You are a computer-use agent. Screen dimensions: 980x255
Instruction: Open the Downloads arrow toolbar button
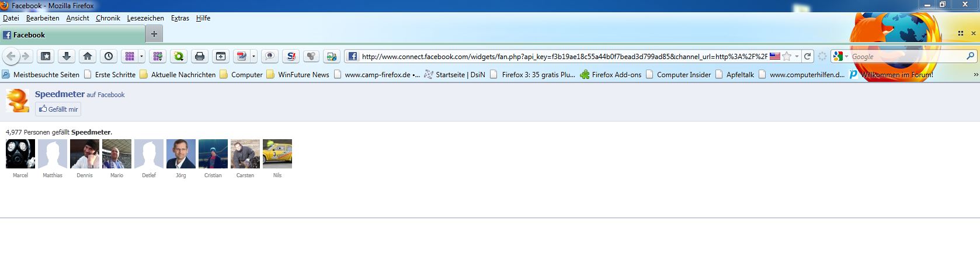tap(67, 56)
